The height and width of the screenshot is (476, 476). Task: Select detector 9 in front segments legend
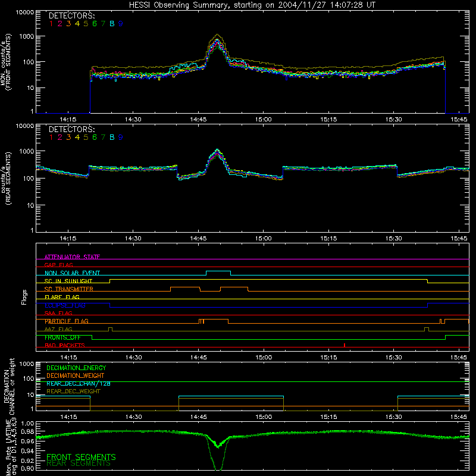click(121, 24)
